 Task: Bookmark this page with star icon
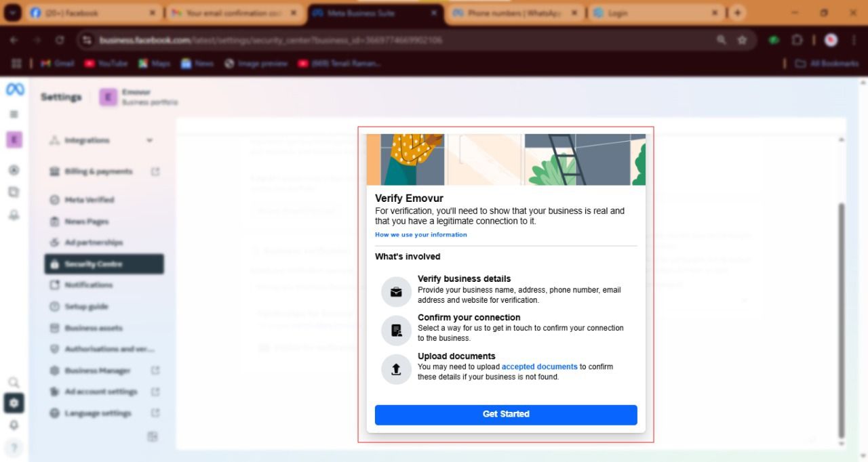pos(742,41)
